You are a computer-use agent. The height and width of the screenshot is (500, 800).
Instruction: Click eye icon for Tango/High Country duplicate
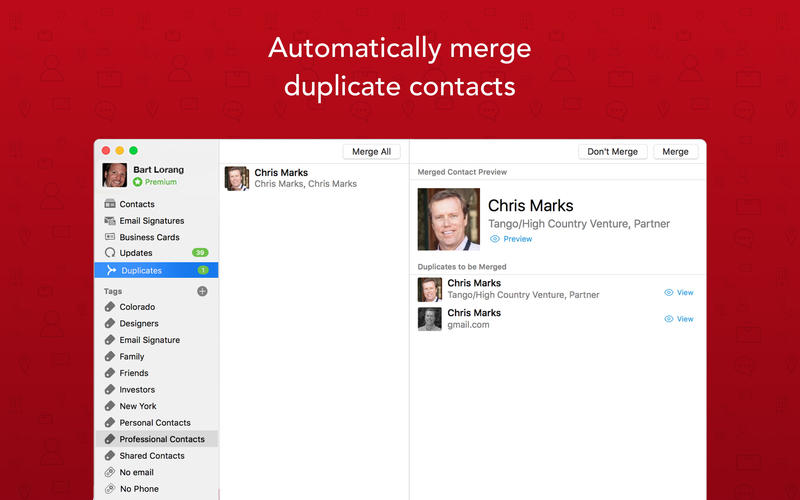coord(668,292)
